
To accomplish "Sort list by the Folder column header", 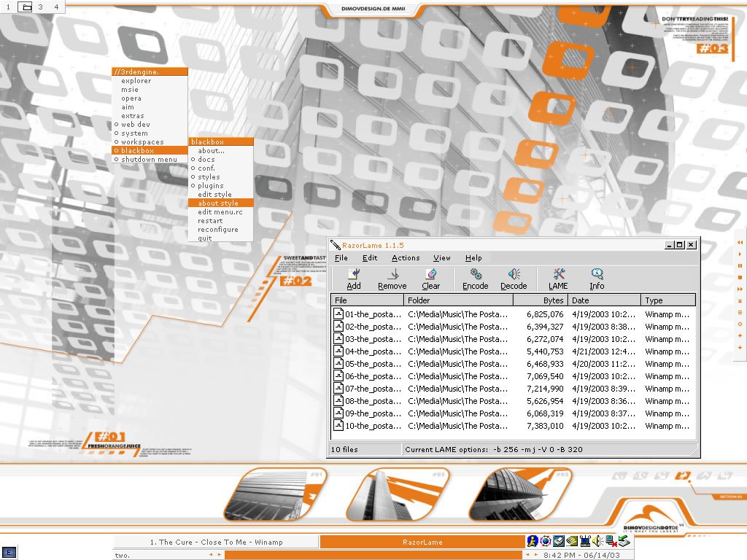I will point(458,300).
